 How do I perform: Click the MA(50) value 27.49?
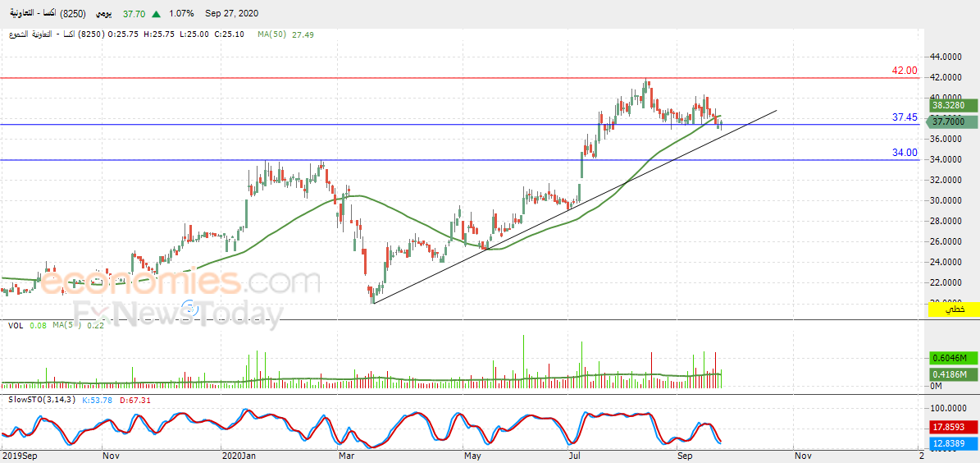(x=303, y=35)
